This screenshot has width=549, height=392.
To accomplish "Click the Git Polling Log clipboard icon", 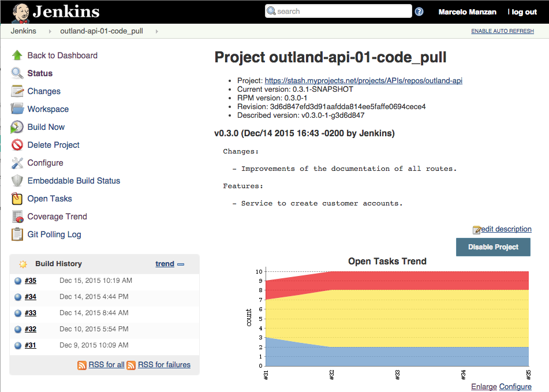I will pyautogui.click(x=17, y=234).
